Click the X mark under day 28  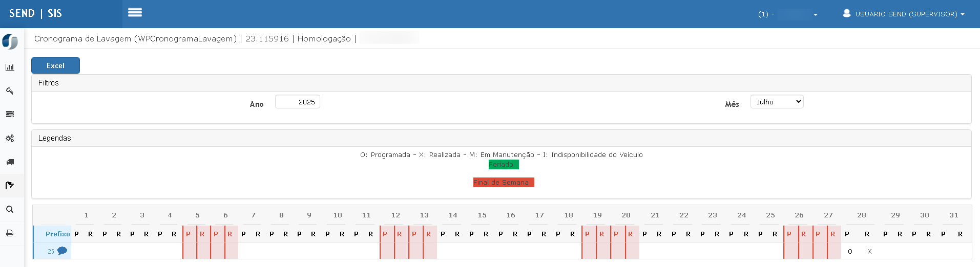[869, 251]
